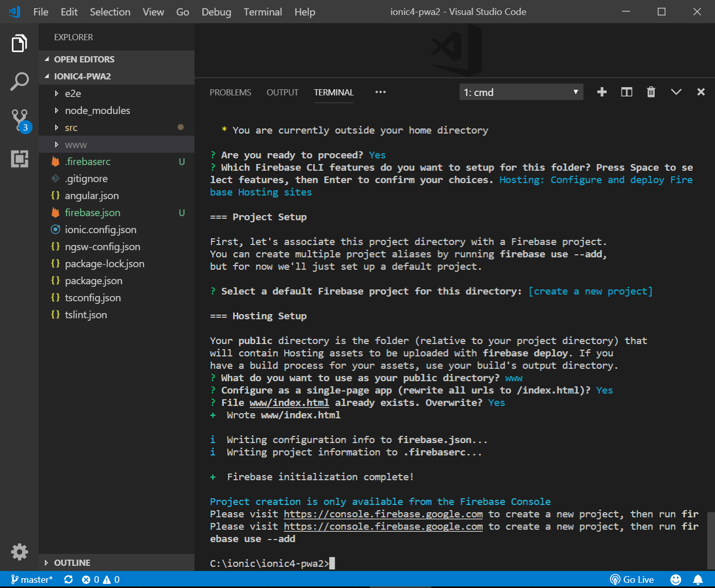Open firebase.json in the explorer
This screenshot has width=715, height=588.
click(117, 213)
